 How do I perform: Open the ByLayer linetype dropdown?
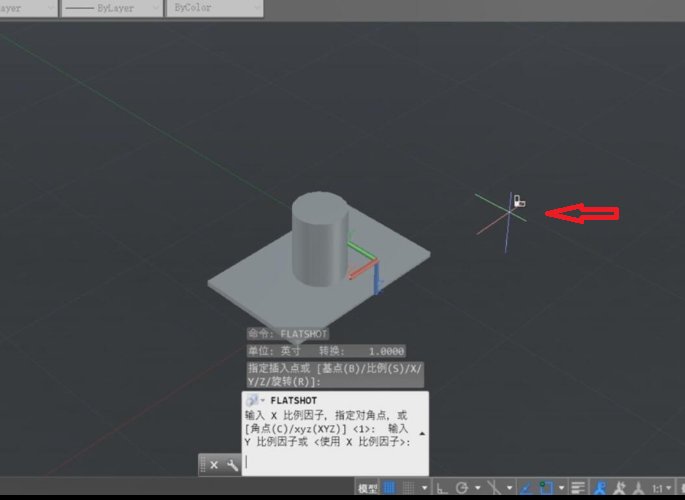click(110, 7)
